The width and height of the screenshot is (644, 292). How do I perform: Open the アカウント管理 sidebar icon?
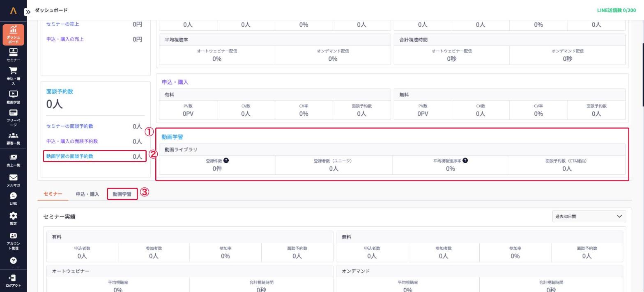pyautogui.click(x=13, y=241)
